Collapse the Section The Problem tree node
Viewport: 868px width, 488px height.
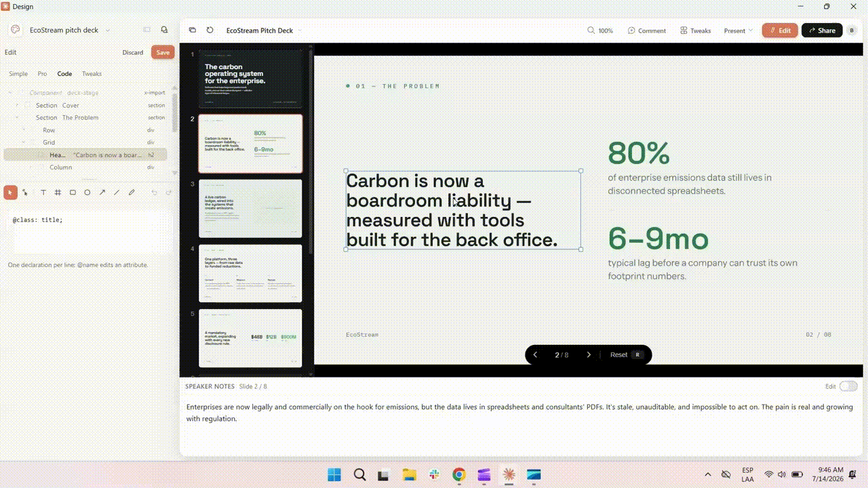[x=17, y=117]
